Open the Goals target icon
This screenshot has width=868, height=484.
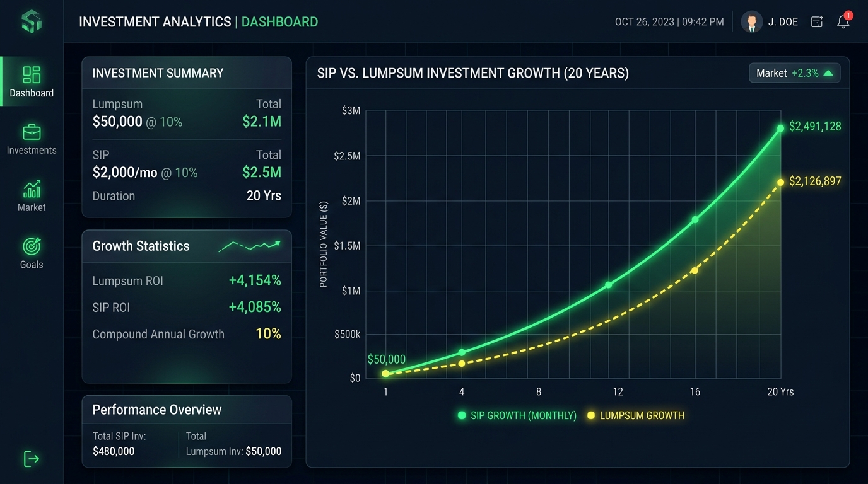coord(32,246)
